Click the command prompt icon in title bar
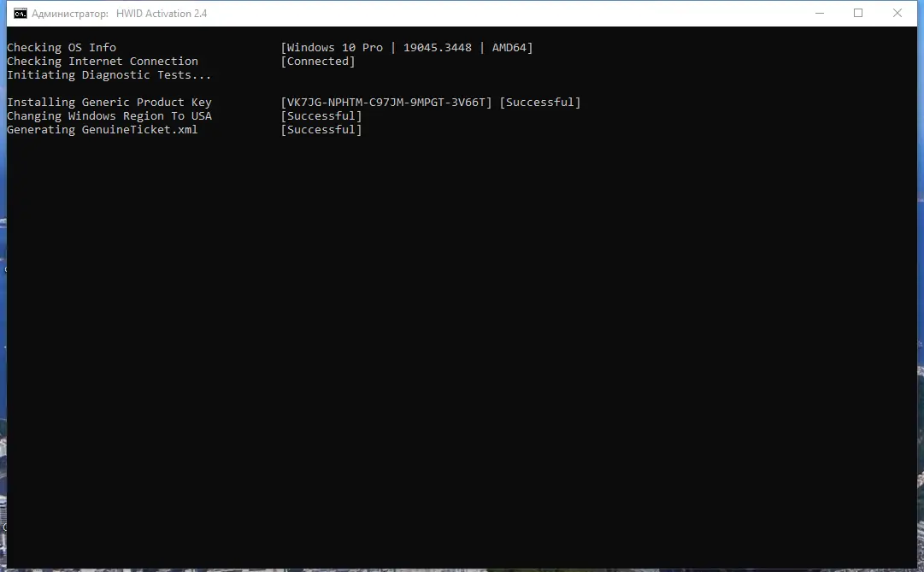Screen dimensions: 924x572 (20, 14)
